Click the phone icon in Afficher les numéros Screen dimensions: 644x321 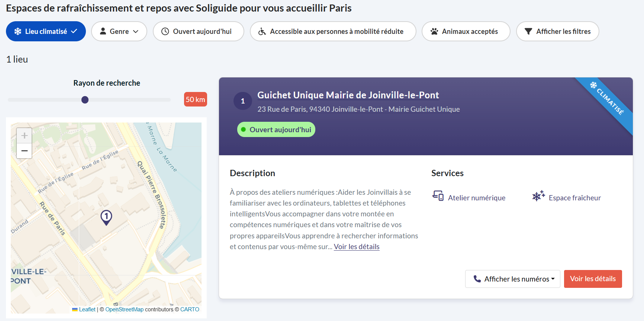point(477,279)
